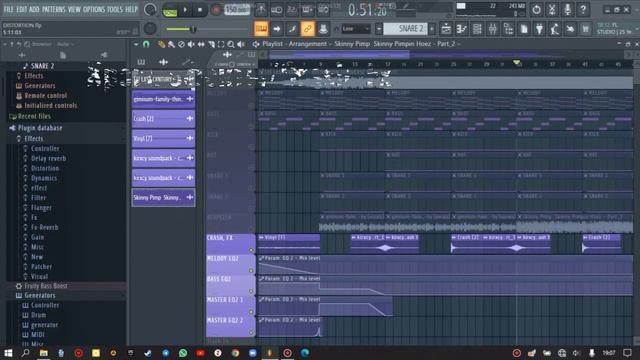The height and width of the screenshot is (360, 640).
Task: Open the Line snap dropdown
Action: [x=356, y=29]
